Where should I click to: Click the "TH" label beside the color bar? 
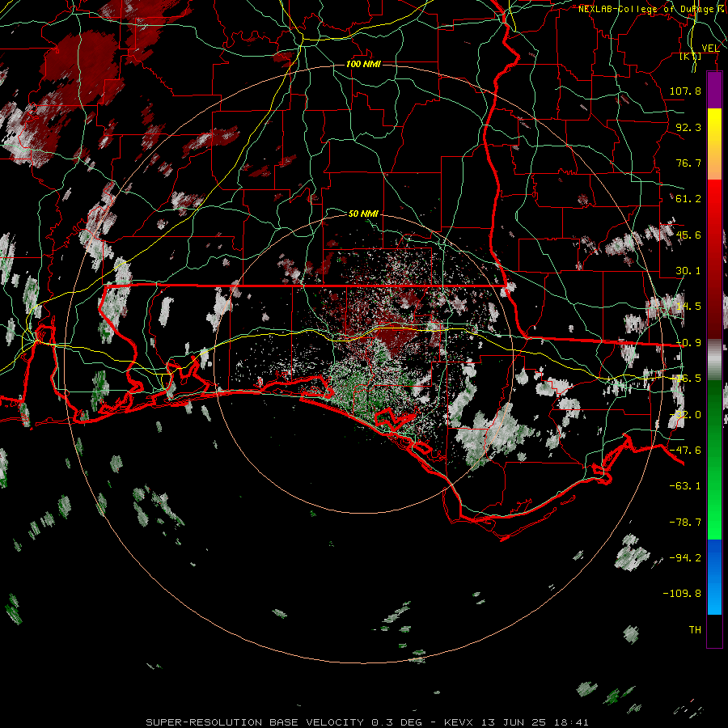(695, 630)
